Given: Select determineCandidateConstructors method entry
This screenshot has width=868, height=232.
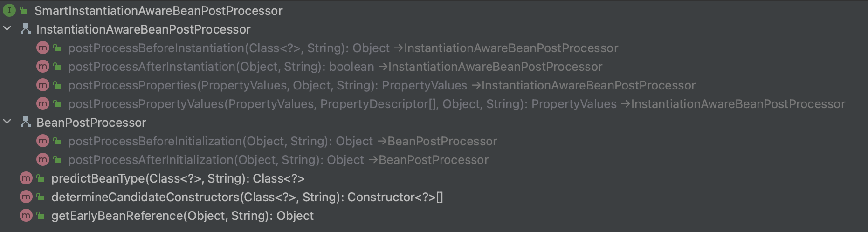Looking at the screenshot, I should pos(247,197).
